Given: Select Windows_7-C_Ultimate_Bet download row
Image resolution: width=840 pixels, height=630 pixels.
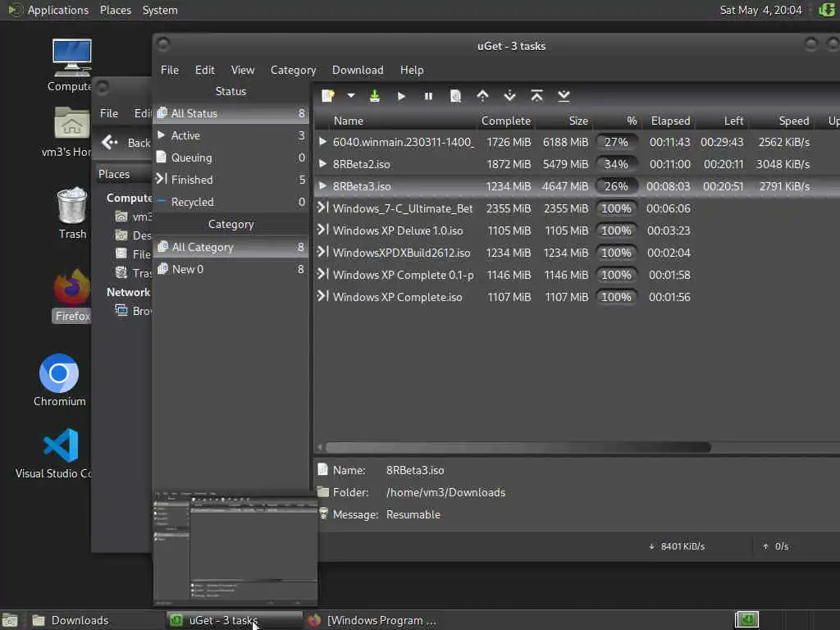Looking at the screenshot, I should pos(577,208).
